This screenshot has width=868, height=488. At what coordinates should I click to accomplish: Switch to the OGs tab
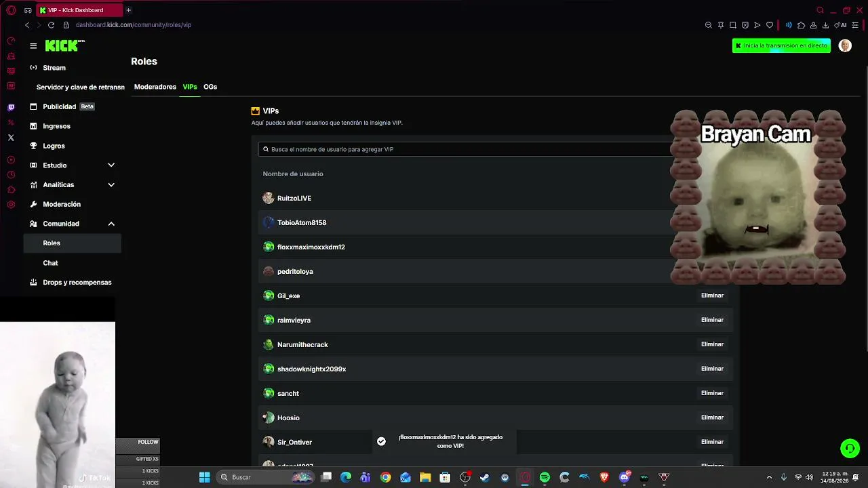pyautogui.click(x=210, y=87)
